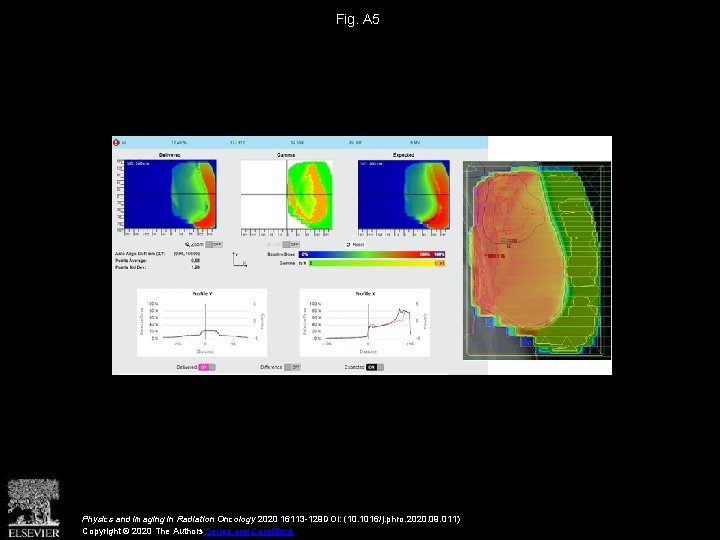Toggle the Zoom switch under the Delivered map
The width and height of the screenshot is (720, 540).
(214, 245)
